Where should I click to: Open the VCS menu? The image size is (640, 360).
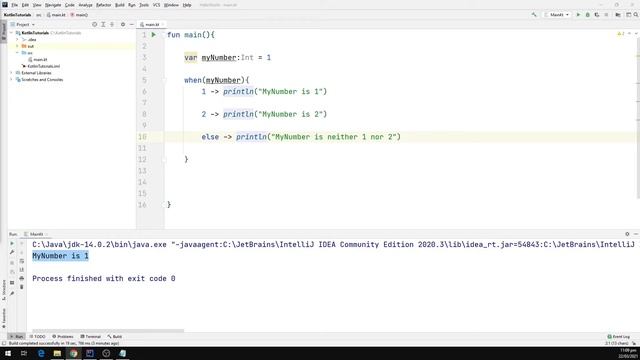pos(156,5)
